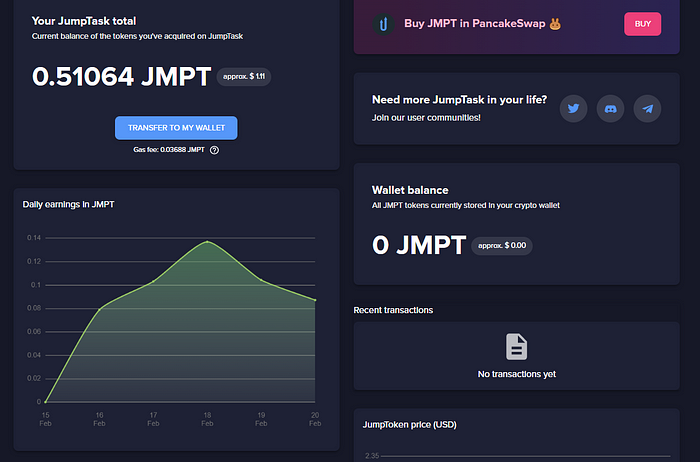Image resolution: width=700 pixels, height=462 pixels.
Task: Click the Need more JumpTask in your life heading
Action: pyautogui.click(x=459, y=100)
